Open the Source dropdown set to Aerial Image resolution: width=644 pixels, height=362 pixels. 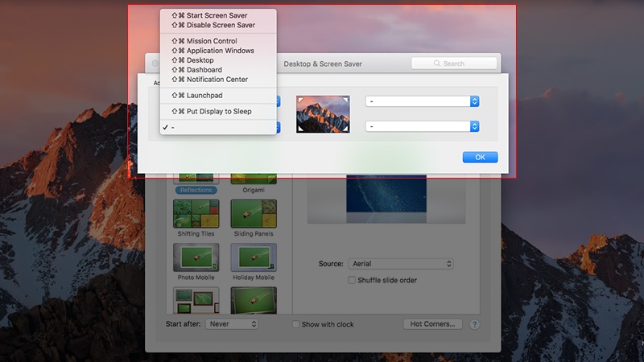(400, 264)
